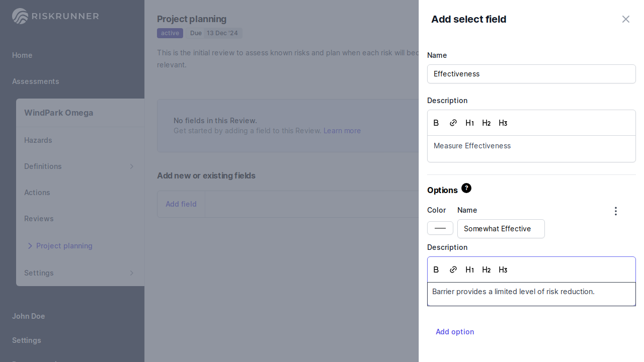Edit option name Somewhat Effective

[501, 229]
